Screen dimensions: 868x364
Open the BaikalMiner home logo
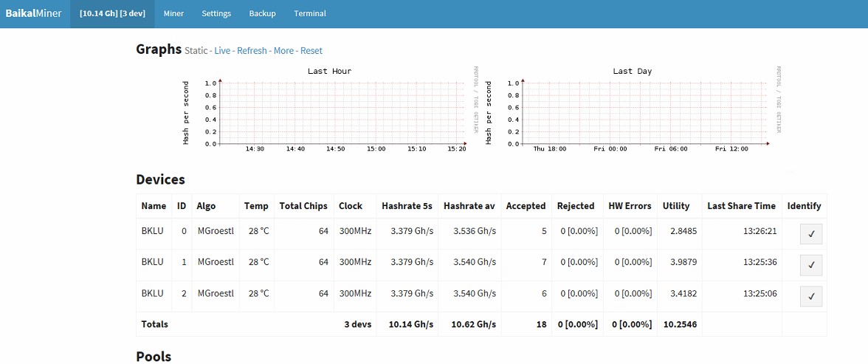click(x=34, y=13)
